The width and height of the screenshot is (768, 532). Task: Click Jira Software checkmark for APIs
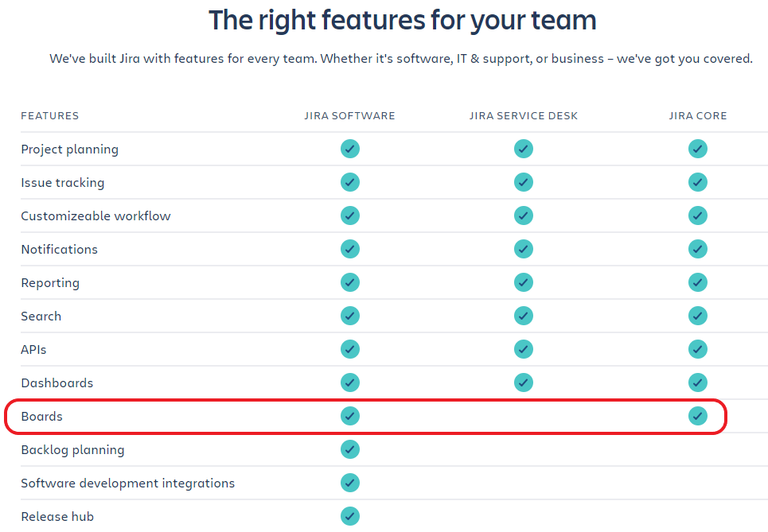click(x=349, y=349)
